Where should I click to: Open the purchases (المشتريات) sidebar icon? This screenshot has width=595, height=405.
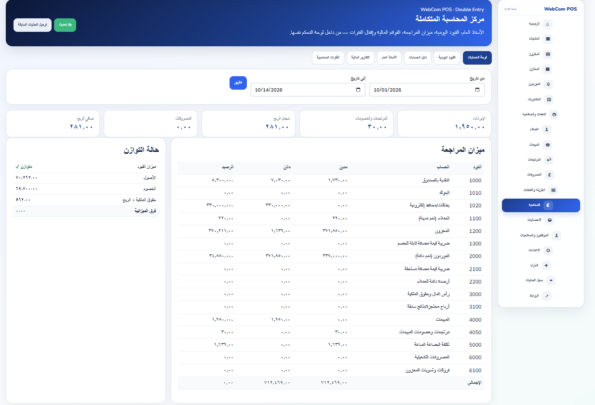(549, 99)
